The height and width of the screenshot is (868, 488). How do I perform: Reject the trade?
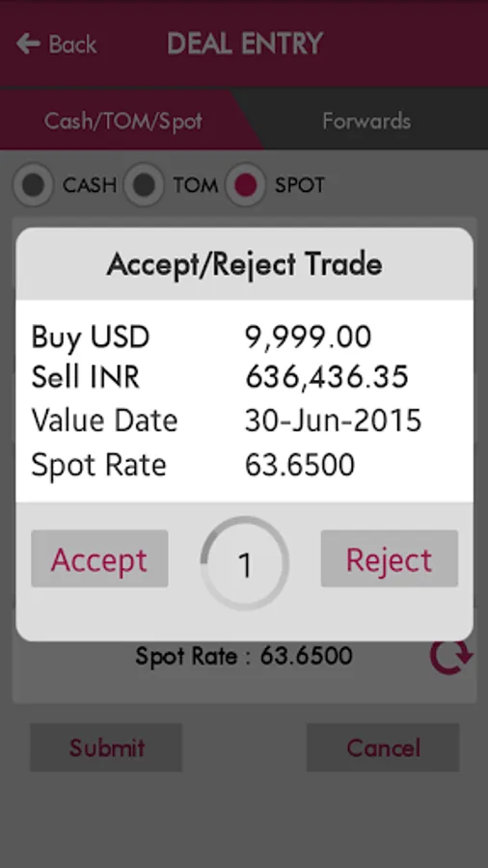(x=390, y=558)
